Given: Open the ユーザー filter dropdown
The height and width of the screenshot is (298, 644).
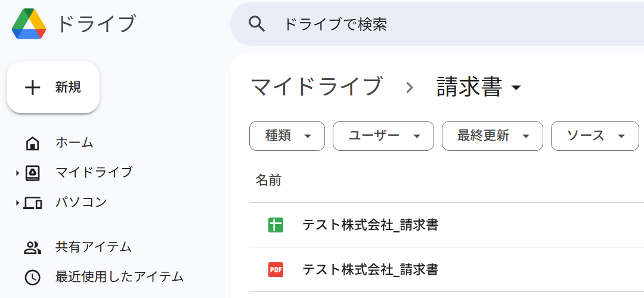Looking at the screenshot, I should point(382,136).
